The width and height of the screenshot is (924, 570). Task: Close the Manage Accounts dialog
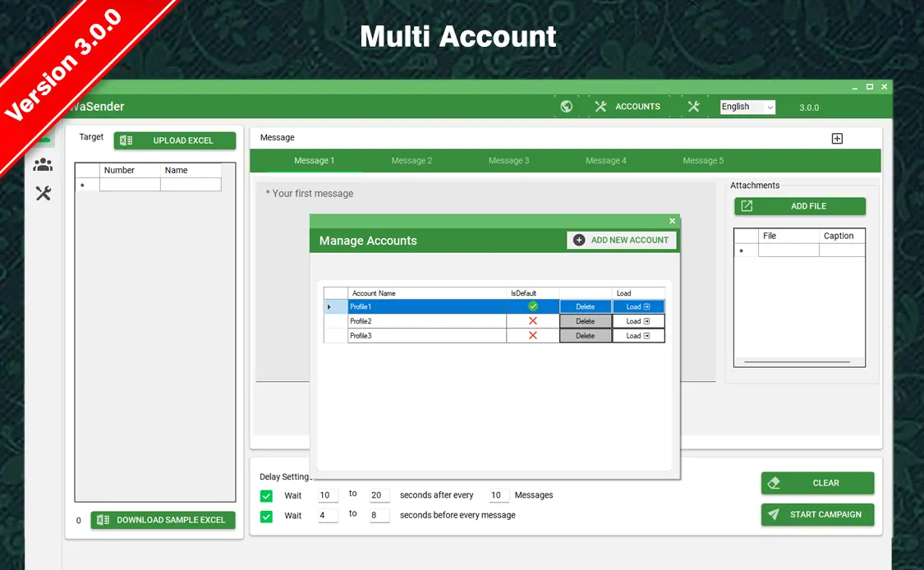coord(672,221)
